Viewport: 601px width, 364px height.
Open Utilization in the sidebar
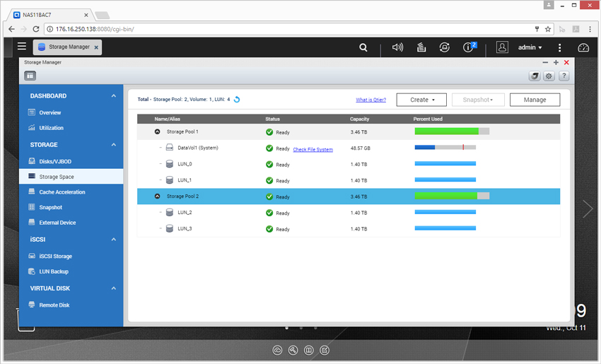(x=51, y=128)
